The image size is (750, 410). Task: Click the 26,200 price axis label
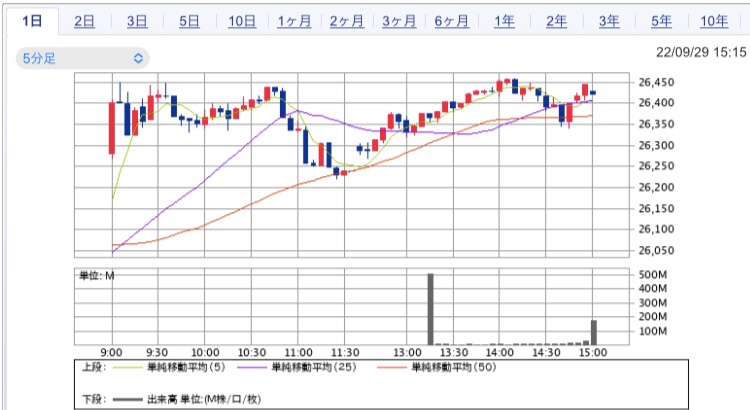coord(656,187)
